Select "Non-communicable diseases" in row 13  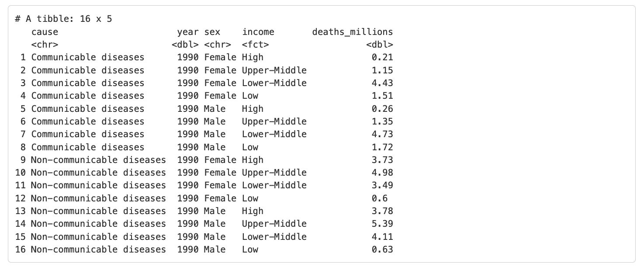[98, 211]
